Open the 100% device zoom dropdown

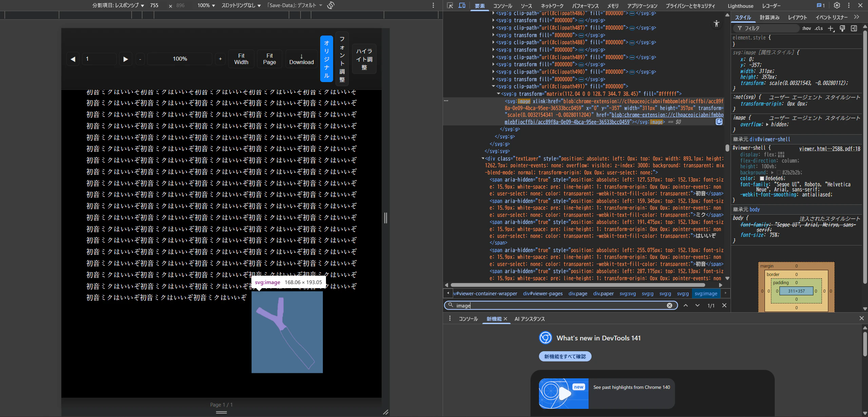[x=206, y=5]
